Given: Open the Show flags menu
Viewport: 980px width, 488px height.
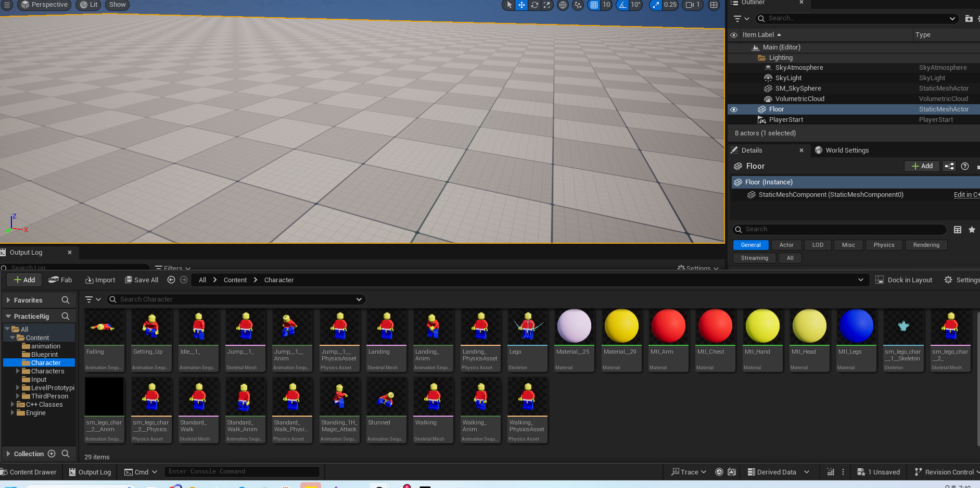Looking at the screenshot, I should pos(118,5).
